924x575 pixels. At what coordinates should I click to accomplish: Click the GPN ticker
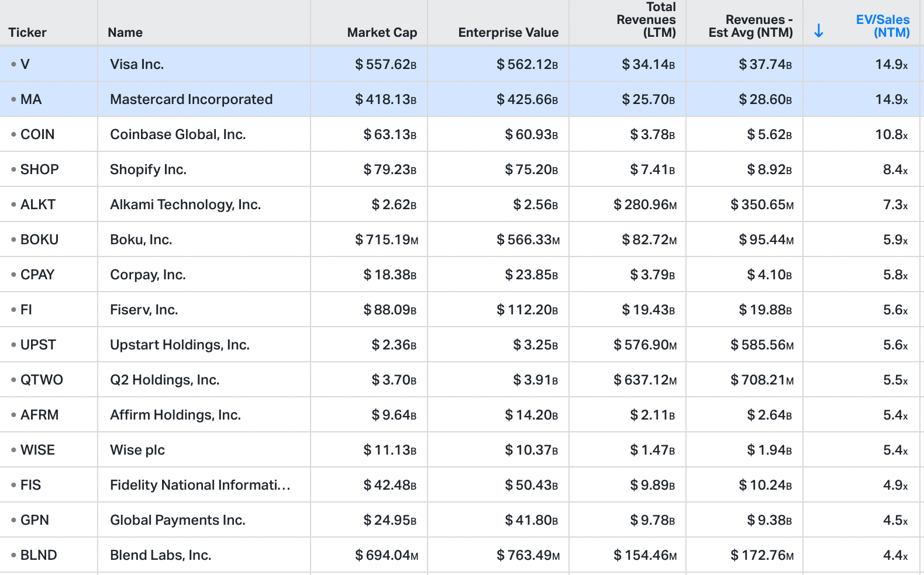point(35,520)
